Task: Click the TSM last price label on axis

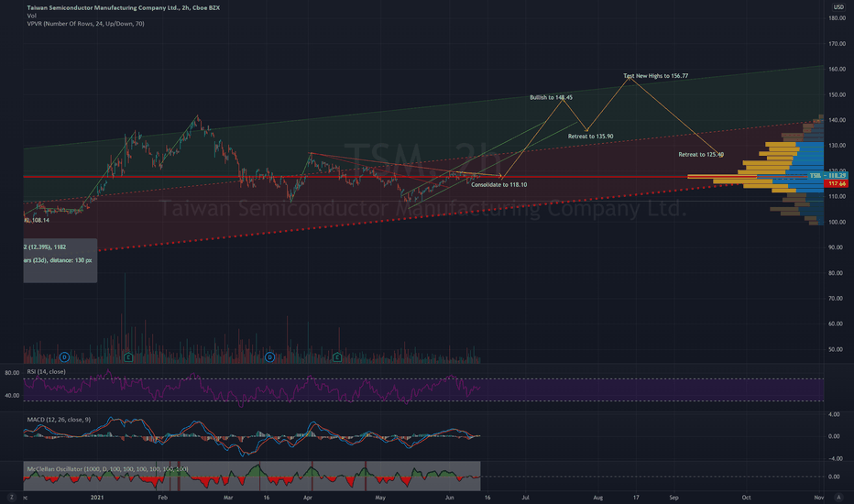Action: click(x=827, y=175)
